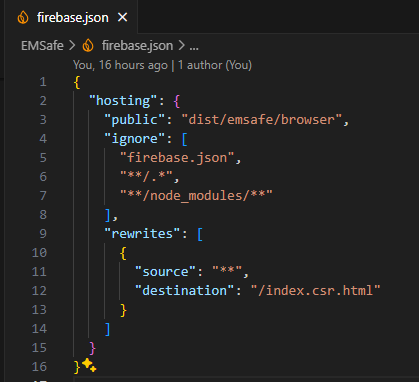419x382 pixels.
Task: Place cursor on the "hosting" key
Action: click(123, 101)
